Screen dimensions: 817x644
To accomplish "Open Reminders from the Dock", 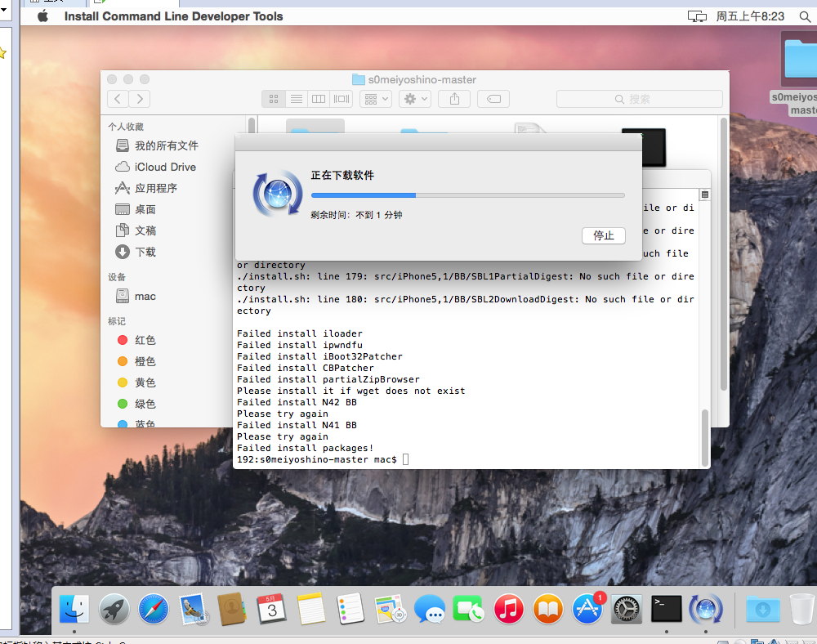I will pyautogui.click(x=350, y=609).
